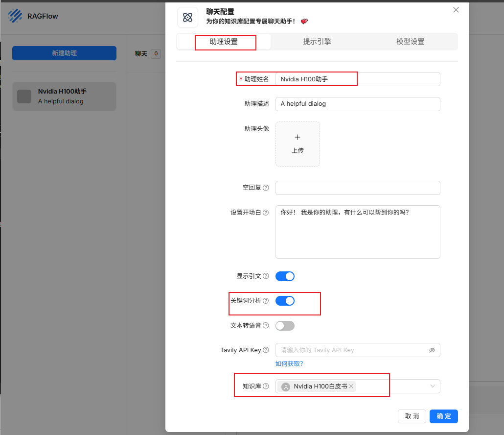Switch to the 模型设置 tab

[411, 42]
